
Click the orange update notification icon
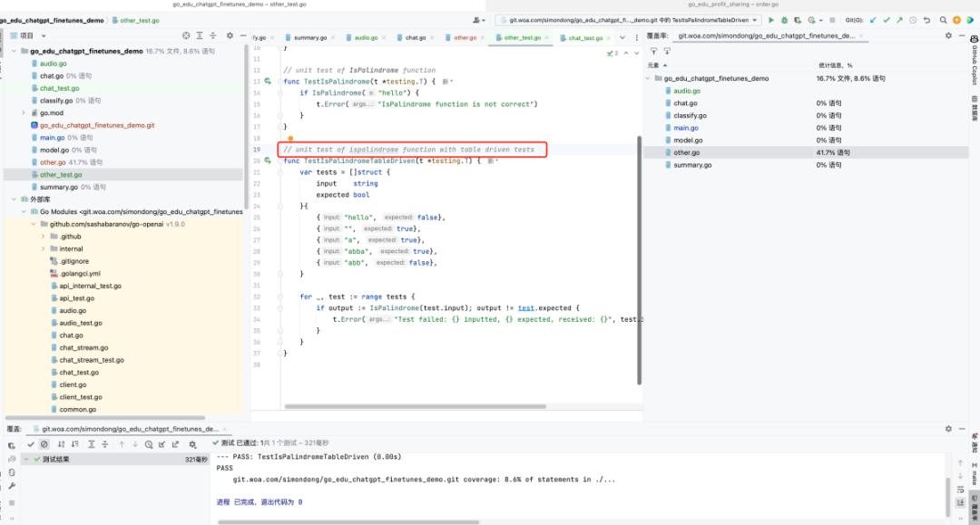coord(956,20)
